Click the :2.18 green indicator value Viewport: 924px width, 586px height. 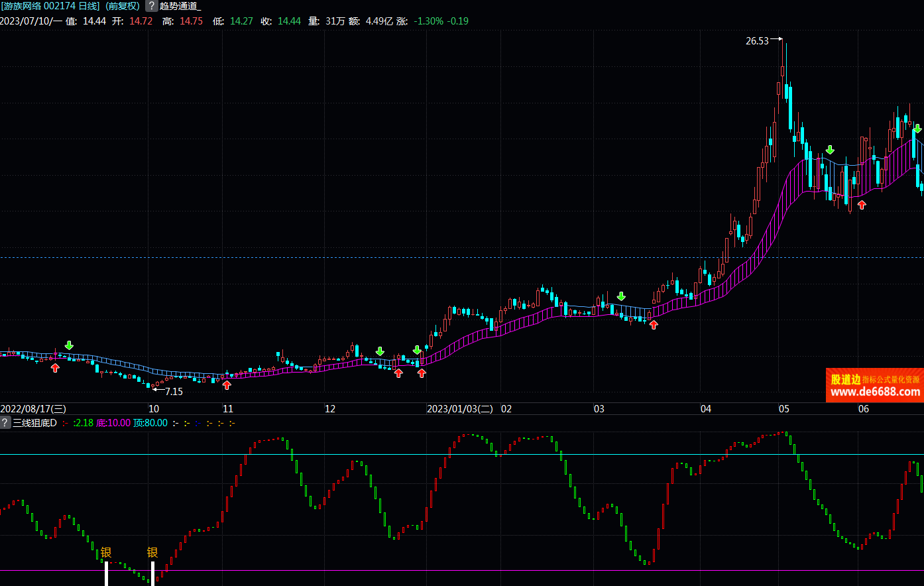point(83,423)
